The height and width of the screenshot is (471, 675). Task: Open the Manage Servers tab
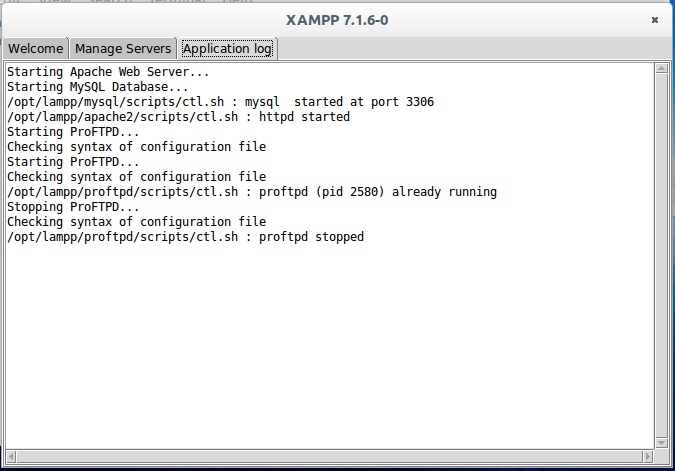123,48
